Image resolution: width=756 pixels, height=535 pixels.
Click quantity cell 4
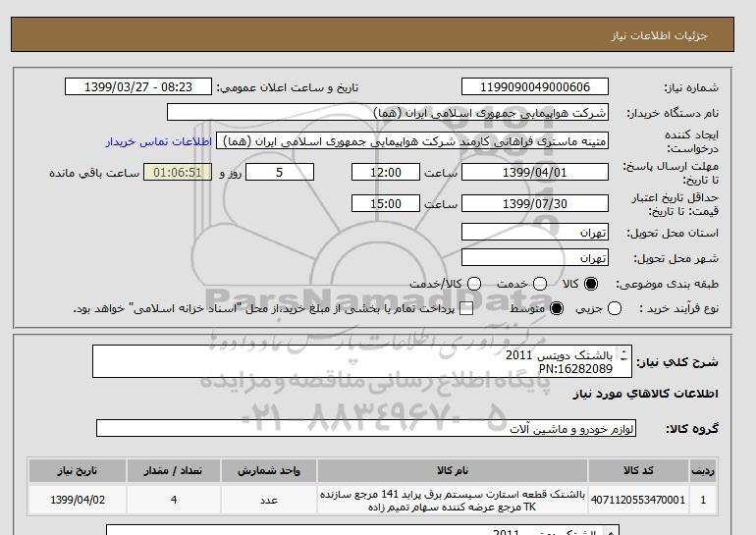(x=174, y=500)
